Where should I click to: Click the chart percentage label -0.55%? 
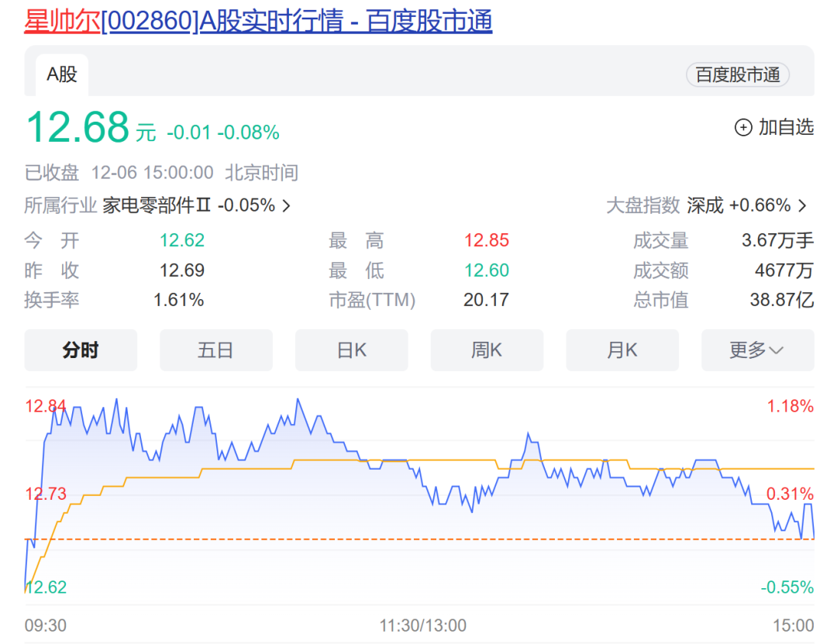click(787, 587)
